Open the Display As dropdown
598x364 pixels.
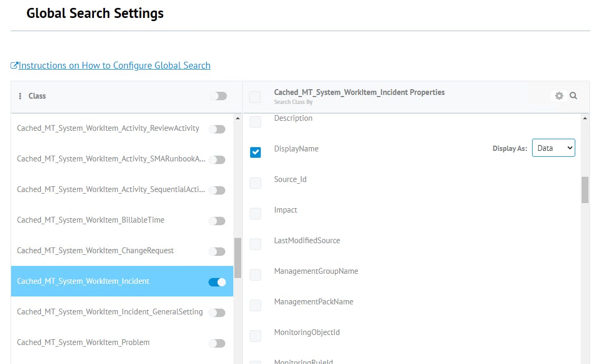553,148
